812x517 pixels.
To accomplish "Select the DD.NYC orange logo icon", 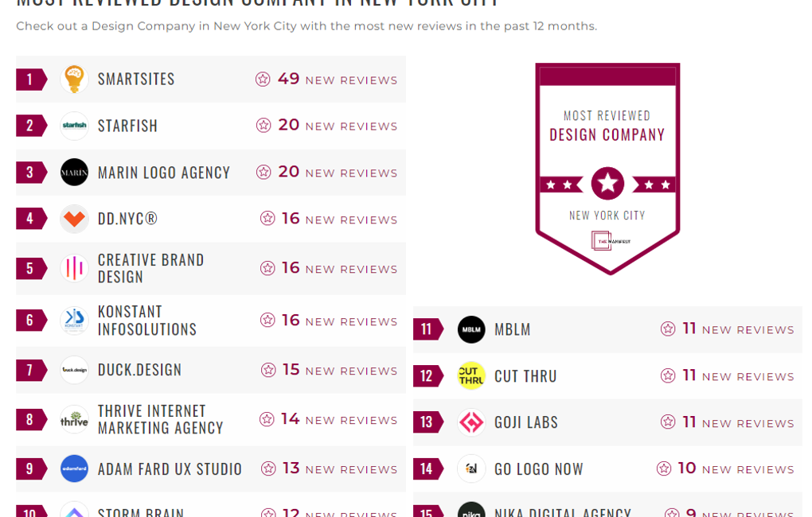I will 74,219.
